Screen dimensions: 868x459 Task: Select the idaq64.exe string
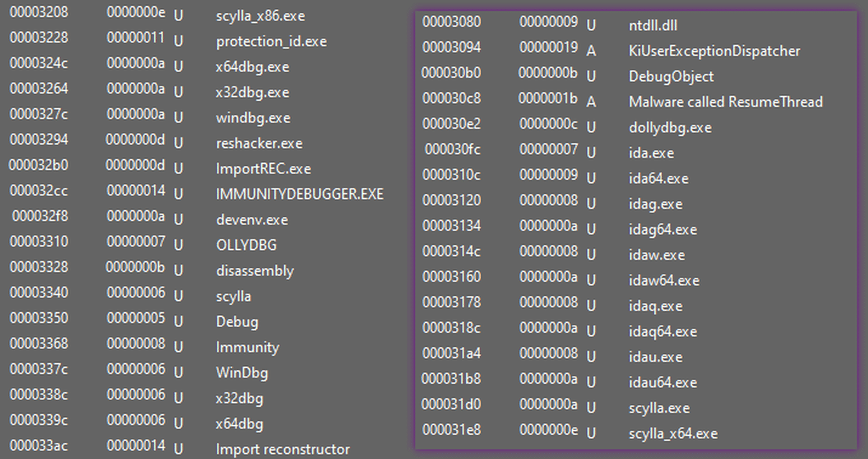coord(663,331)
